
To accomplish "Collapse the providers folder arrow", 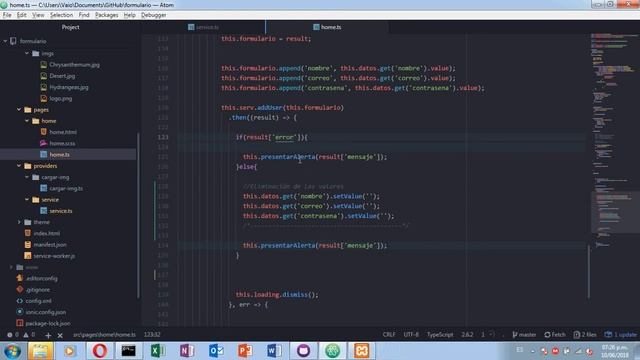I will (19, 166).
